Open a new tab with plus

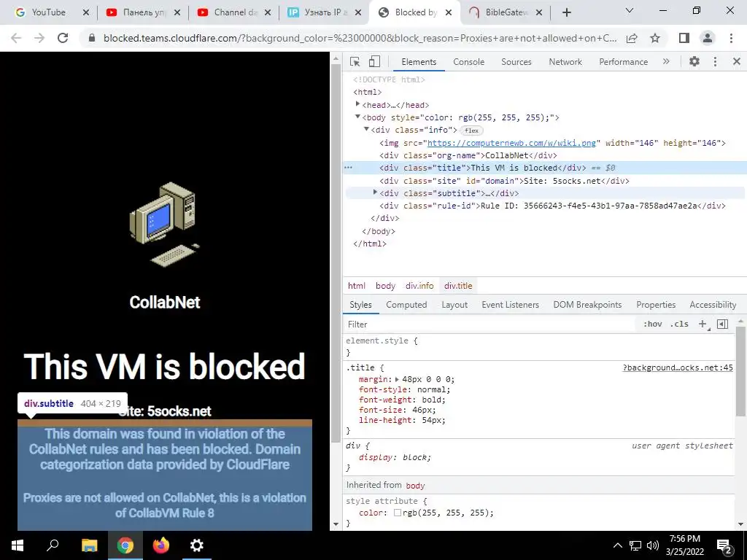coord(566,13)
